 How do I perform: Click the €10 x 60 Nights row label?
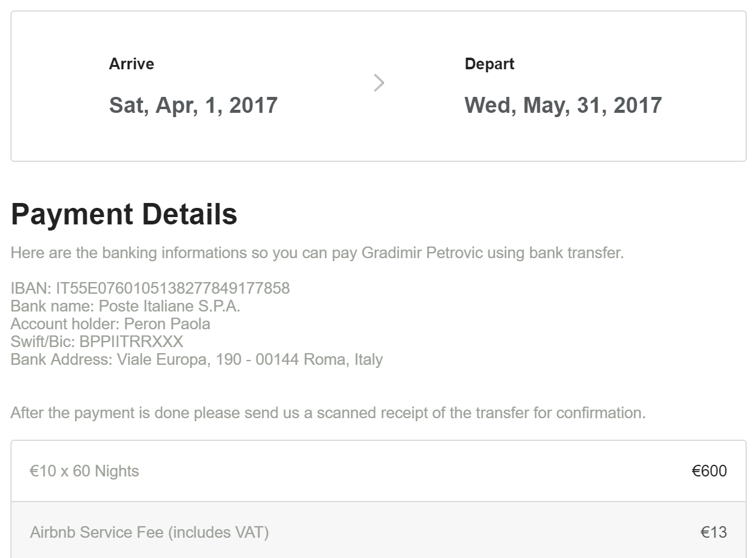(85, 471)
